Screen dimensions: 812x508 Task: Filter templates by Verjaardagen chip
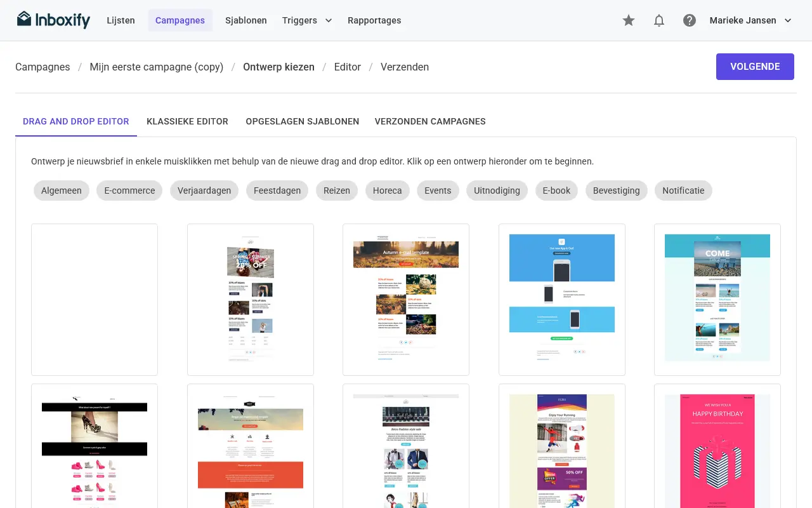coord(204,190)
